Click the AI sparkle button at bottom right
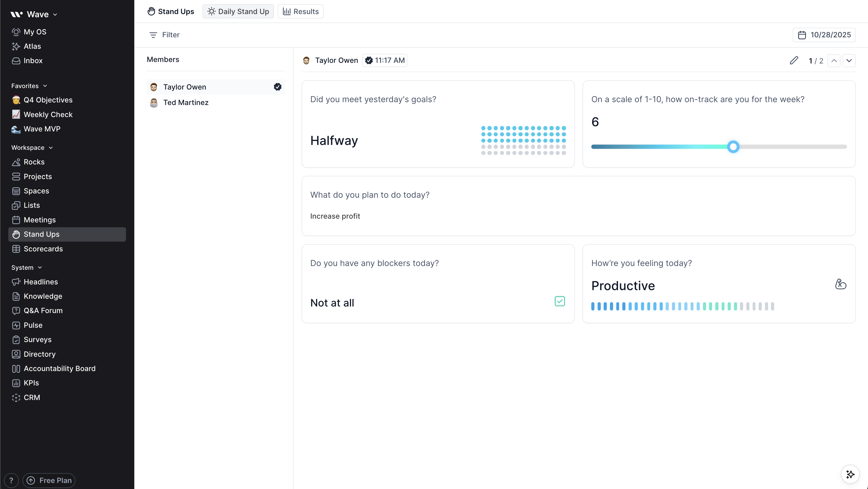The image size is (868, 489). [x=850, y=474]
